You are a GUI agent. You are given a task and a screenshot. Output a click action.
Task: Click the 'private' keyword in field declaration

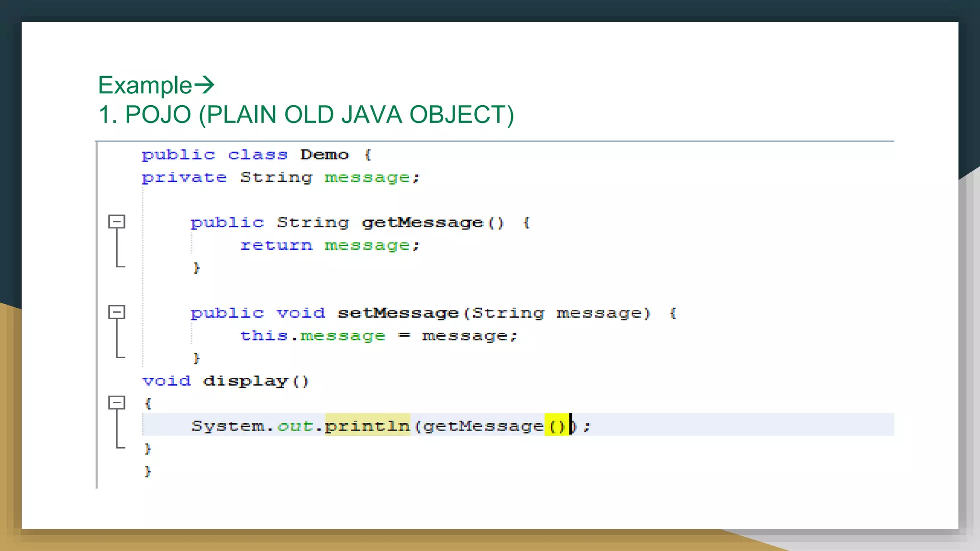pos(184,177)
